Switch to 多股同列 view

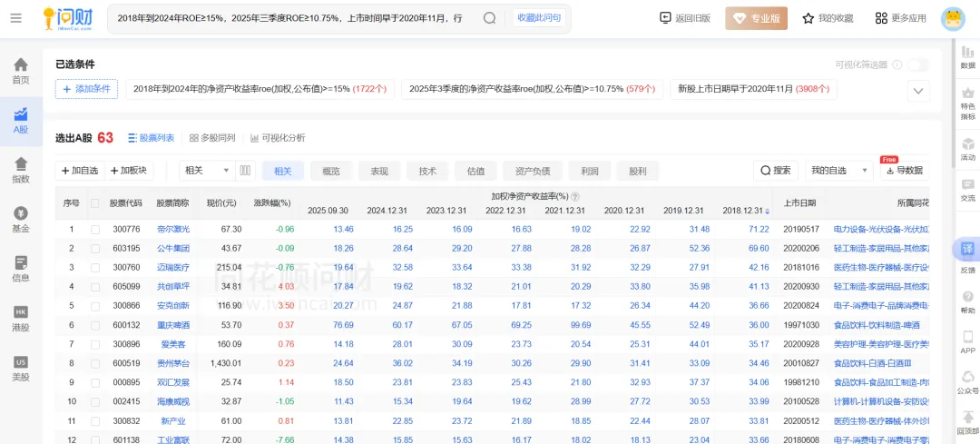pos(211,138)
